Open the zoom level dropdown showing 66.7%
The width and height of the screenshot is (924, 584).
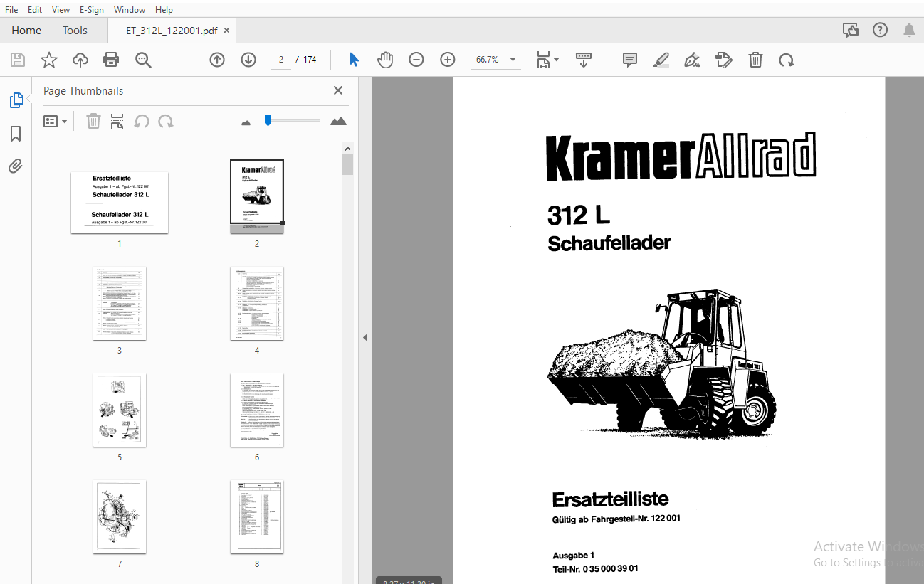click(x=513, y=60)
